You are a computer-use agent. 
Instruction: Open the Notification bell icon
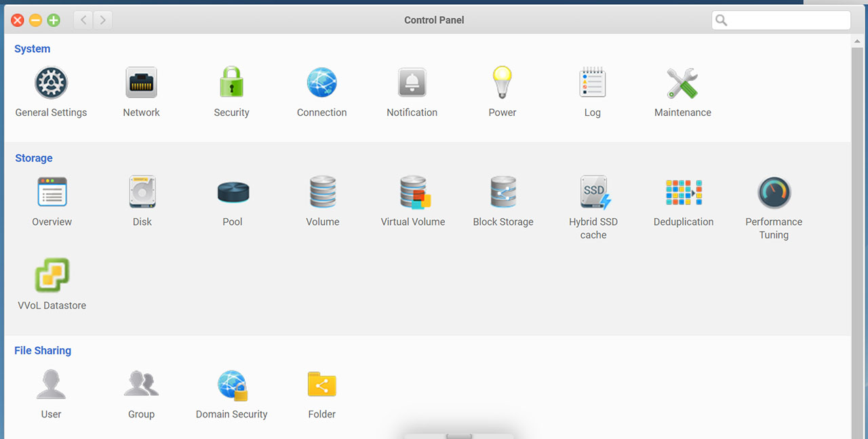tap(412, 83)
